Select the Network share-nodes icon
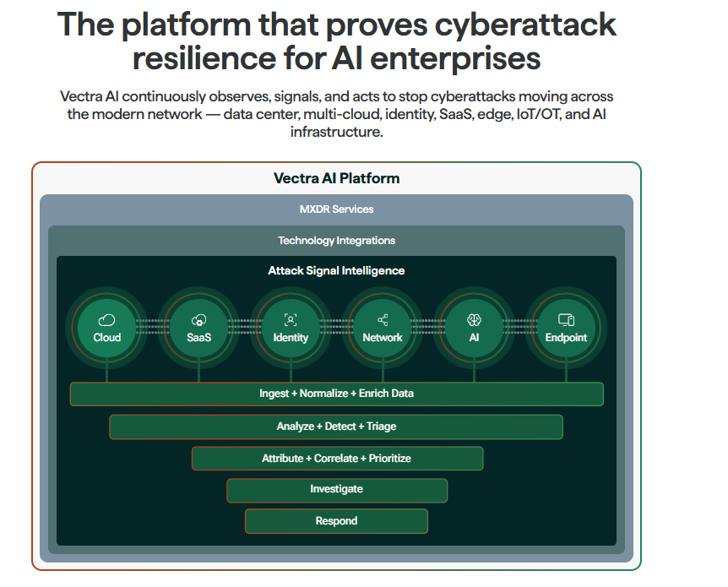728x587 pixels. 383,319
